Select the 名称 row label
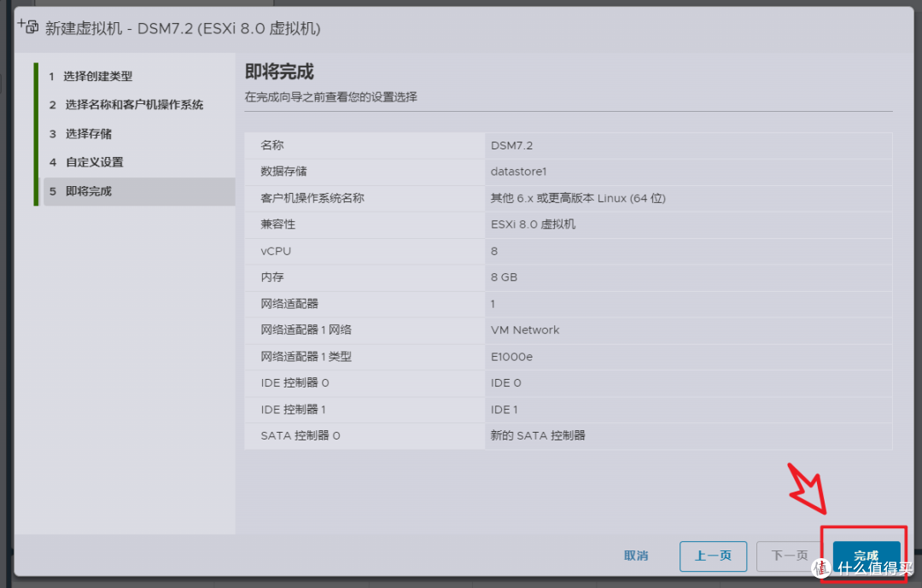Viewport: 922px width, 588px height. [272, 145]
